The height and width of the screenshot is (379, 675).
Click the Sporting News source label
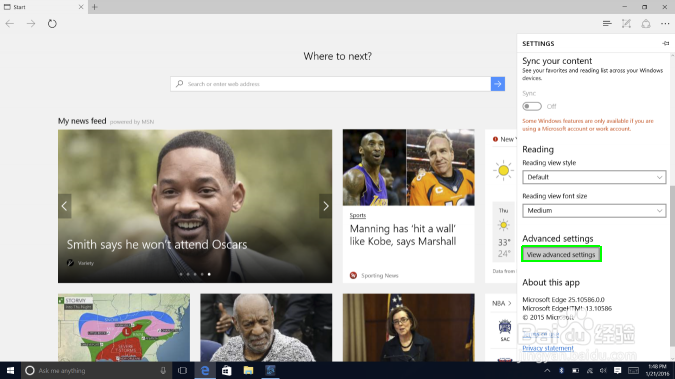pyautogui.click(x=379, y=276)
